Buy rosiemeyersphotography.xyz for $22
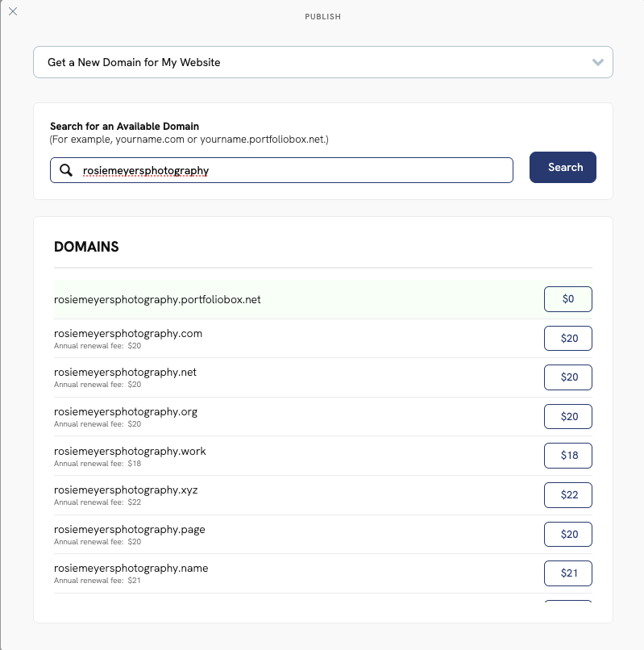The width and height of the screenshot is (644, 650). coord(567,494)
